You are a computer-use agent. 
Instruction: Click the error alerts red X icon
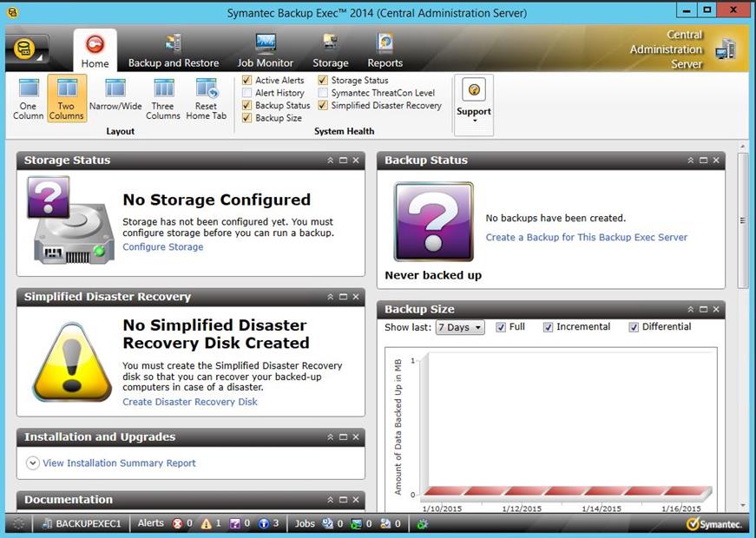click(178, 523)
